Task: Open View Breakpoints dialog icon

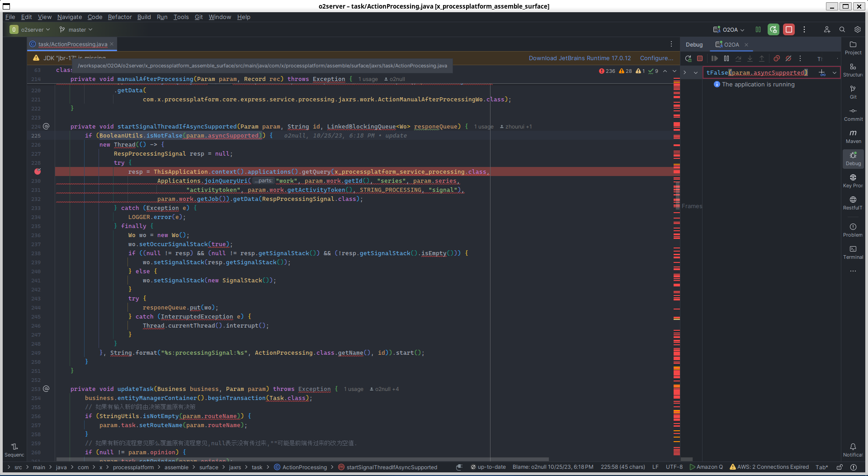Action: (x=776, y=58)
